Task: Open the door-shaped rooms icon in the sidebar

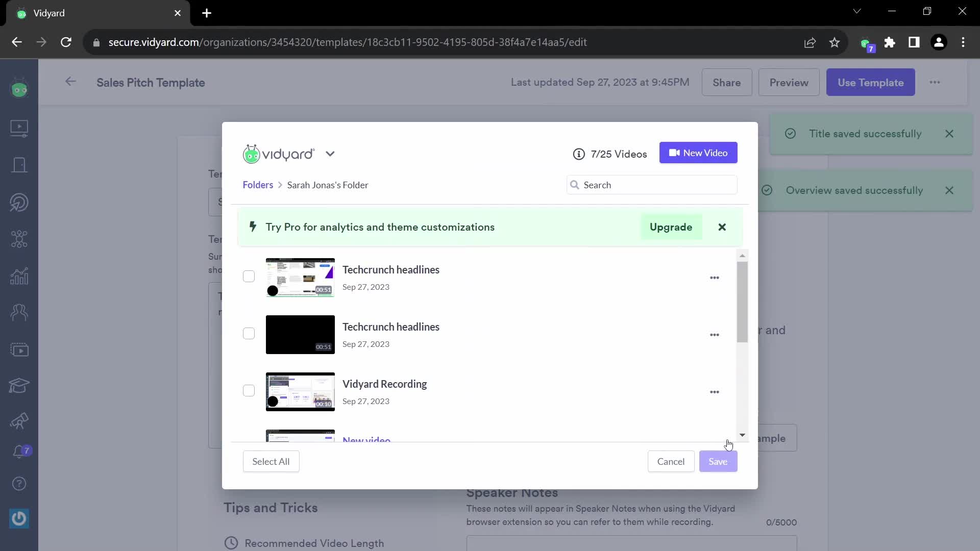Action: [x=19, y=165]
